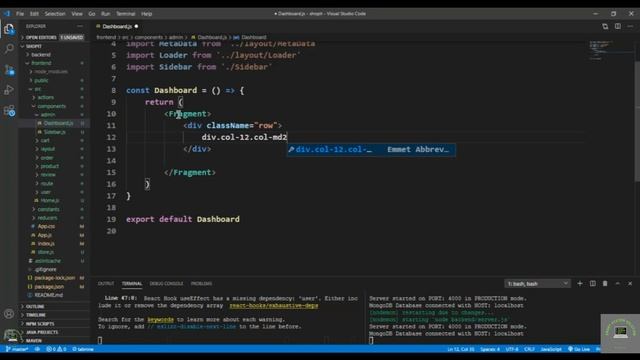Click the editor vertical scrollbar

click(x=637, y=122)
